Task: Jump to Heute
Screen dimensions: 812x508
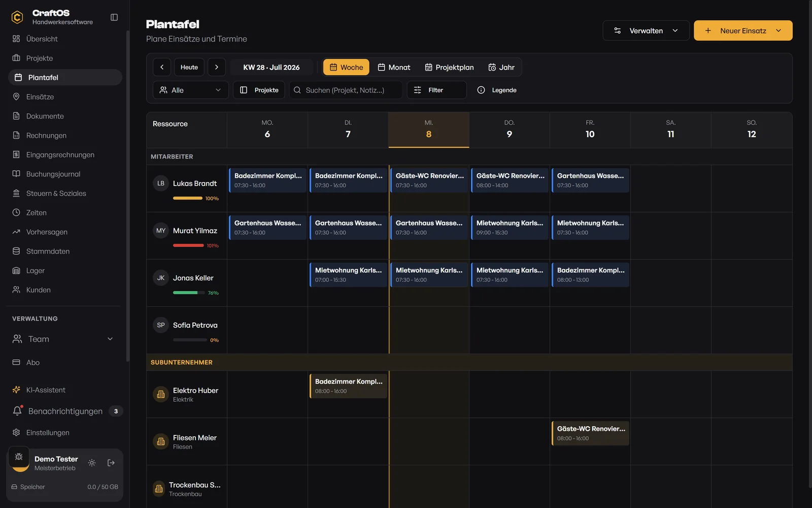Action: [189, 67]
